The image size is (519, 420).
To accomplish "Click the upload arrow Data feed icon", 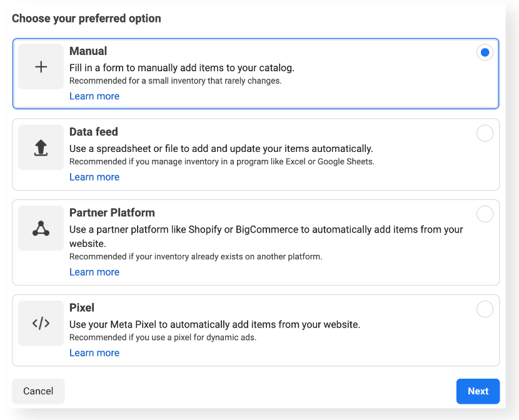I will pyautogui.click(x=41, y=148).
